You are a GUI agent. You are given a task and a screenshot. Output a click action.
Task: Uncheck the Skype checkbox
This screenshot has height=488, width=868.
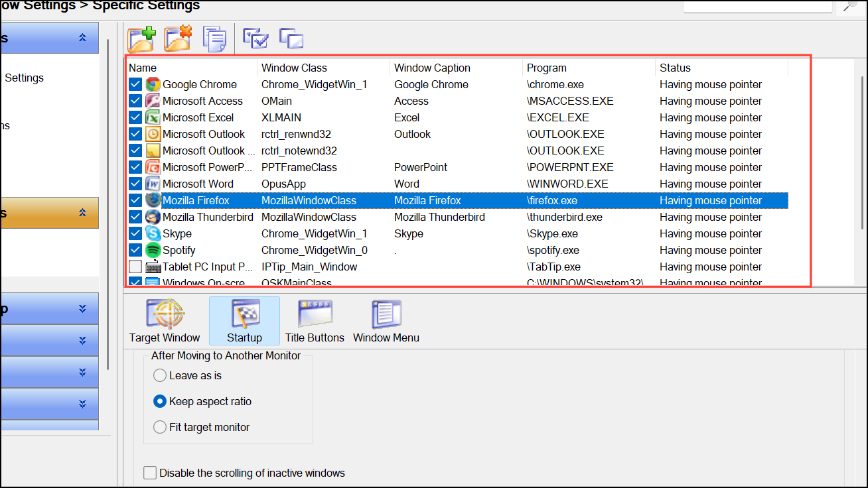pyautogui.click(x=135, y=233)
